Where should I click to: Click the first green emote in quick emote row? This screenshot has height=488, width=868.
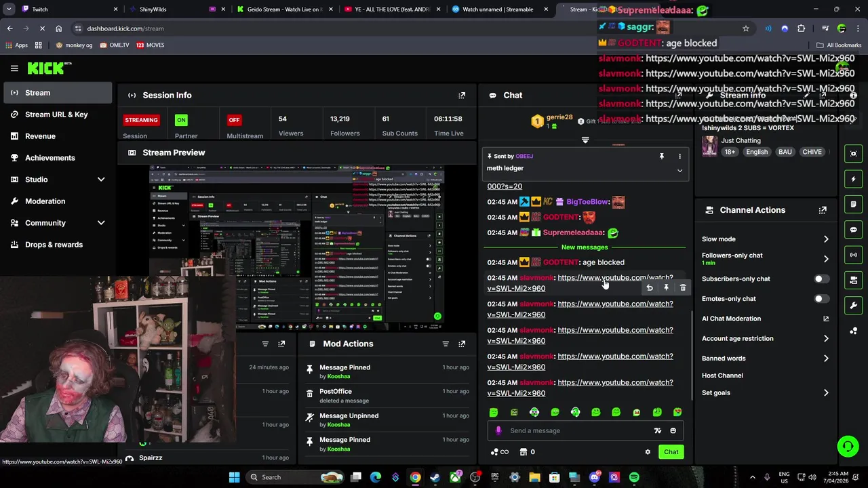[x=494, y=412]
